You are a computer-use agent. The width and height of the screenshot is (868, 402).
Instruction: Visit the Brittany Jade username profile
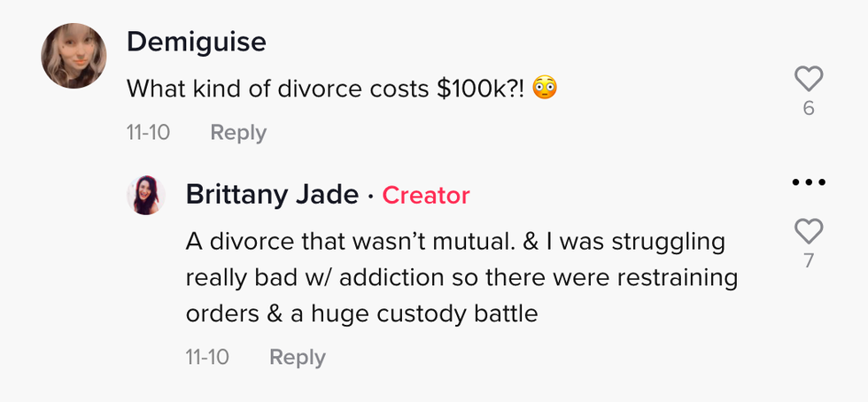[273, 195]
